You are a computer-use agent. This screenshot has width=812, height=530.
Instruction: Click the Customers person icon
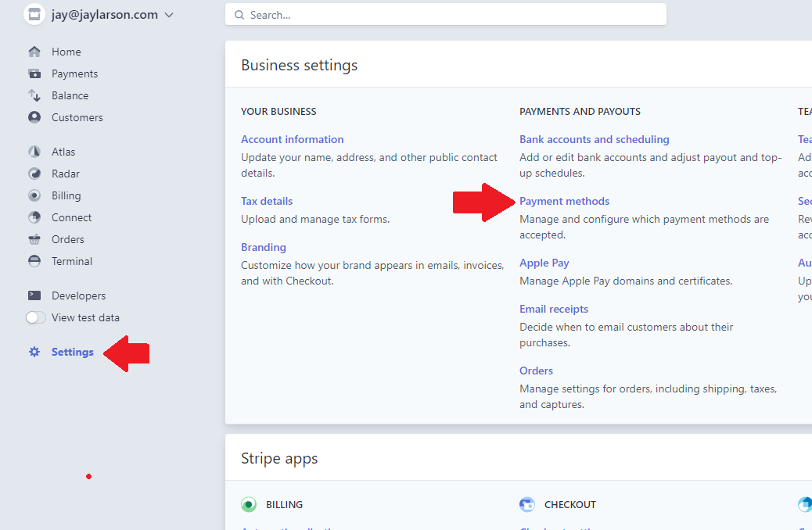[x=34, y=117]
